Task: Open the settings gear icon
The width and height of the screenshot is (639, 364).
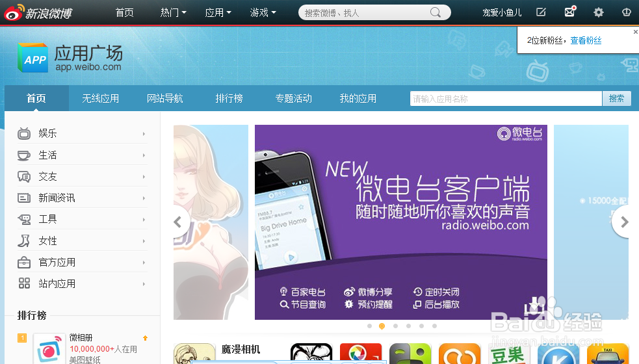Action: click(x=598, y=12)
